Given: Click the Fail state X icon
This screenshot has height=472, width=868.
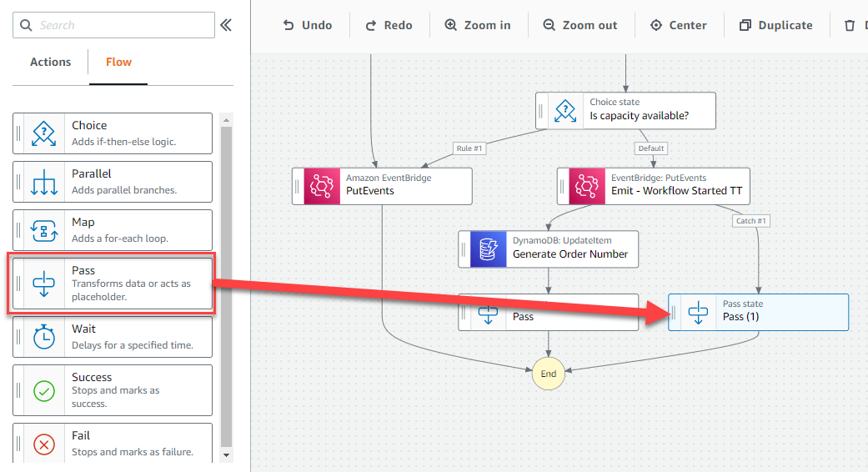Looking at the screenshot, I should pyautogui.click(x=43, y=444).
